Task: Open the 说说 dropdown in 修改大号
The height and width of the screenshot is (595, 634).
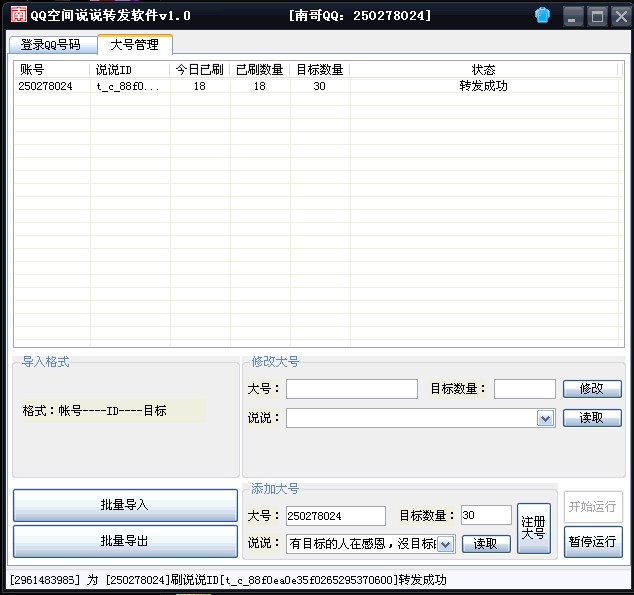Action: coord(545,418)
